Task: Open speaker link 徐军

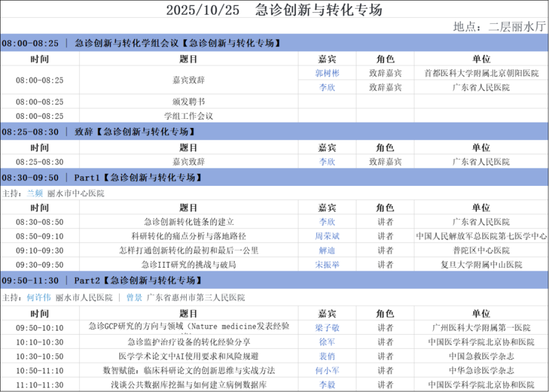Action: click(x=327, y=342)
